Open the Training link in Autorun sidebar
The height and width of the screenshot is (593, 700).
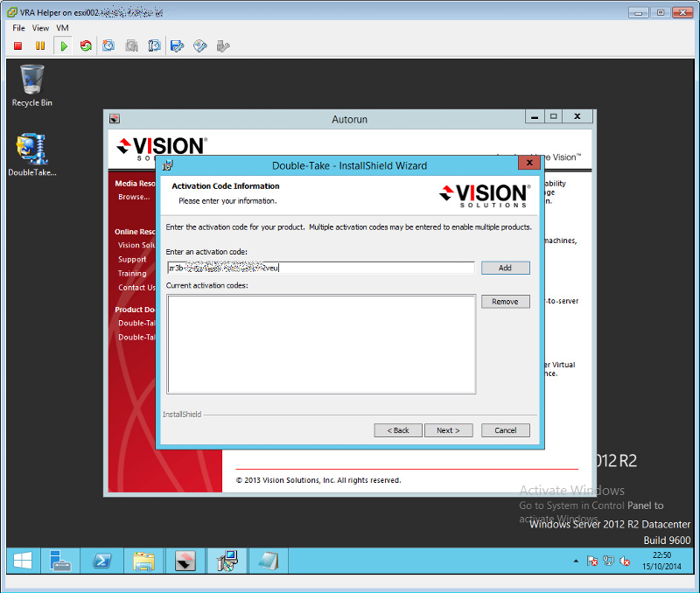[132, 274]
